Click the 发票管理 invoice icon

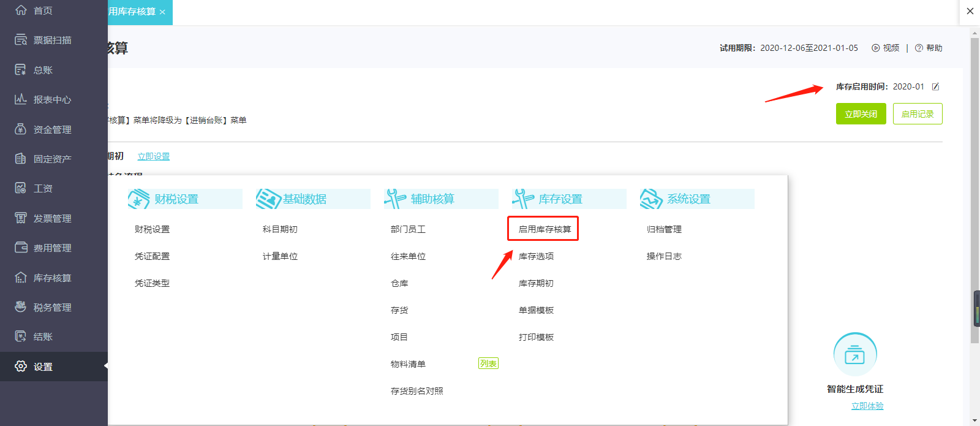pyautogui.click(x=21, y=218)
